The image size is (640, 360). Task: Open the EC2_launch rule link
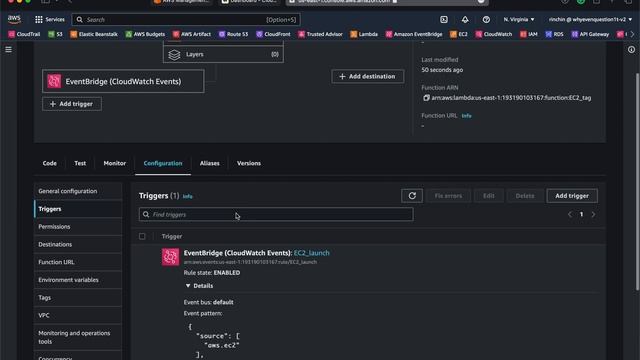point(311,253)
